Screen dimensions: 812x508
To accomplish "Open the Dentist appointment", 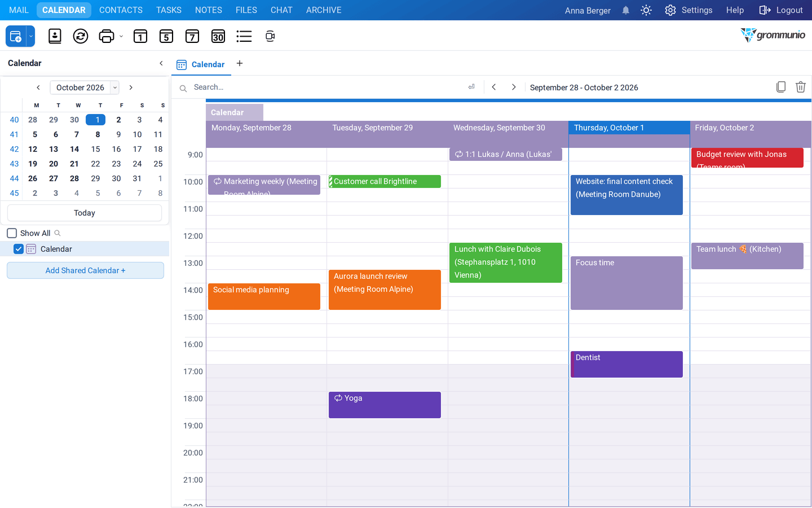I will pos(626,364).
